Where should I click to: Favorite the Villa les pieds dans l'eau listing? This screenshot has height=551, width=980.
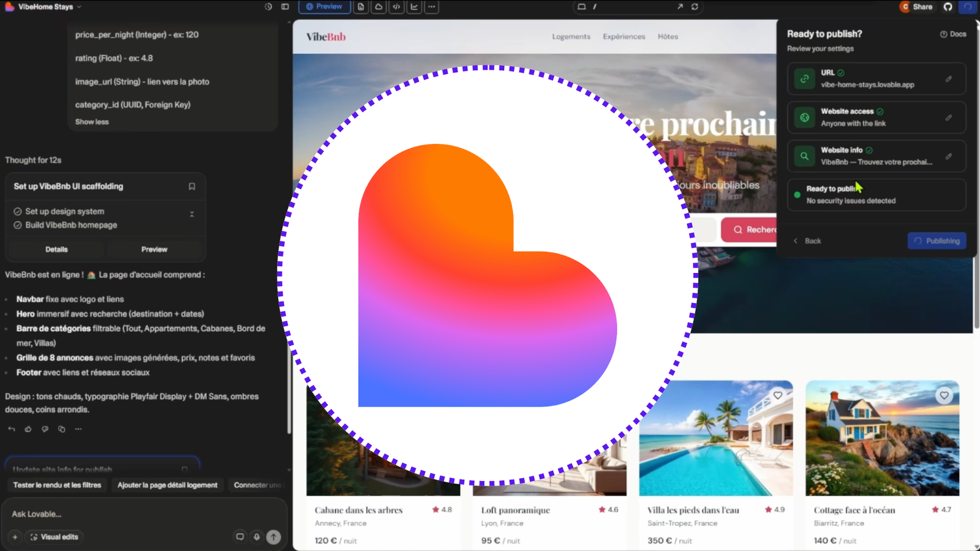coord(779,395)
